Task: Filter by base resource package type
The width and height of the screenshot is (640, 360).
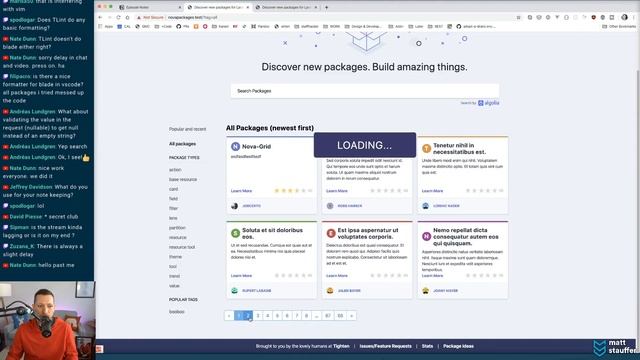Action: point(183,179)
